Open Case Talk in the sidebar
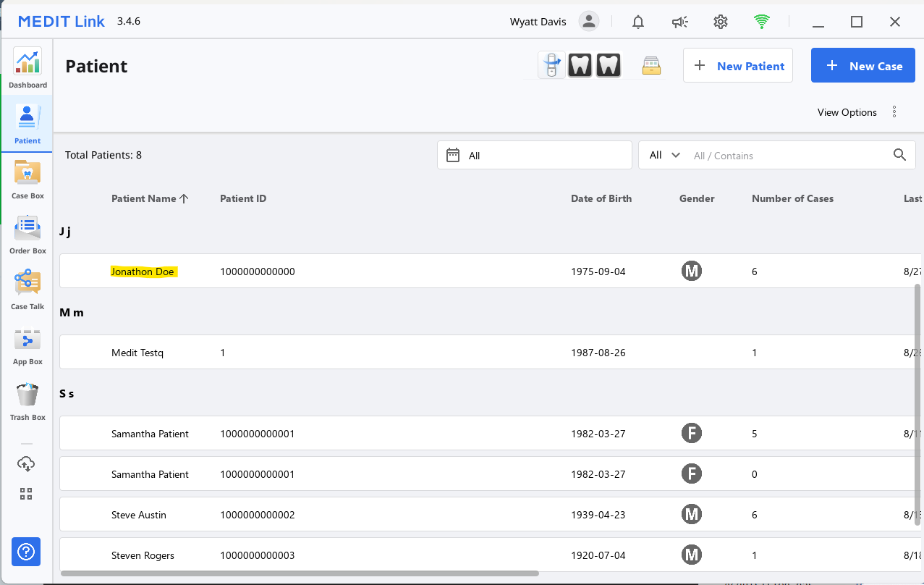This screenshot has height=585, width=924. (x=27, y=289)
